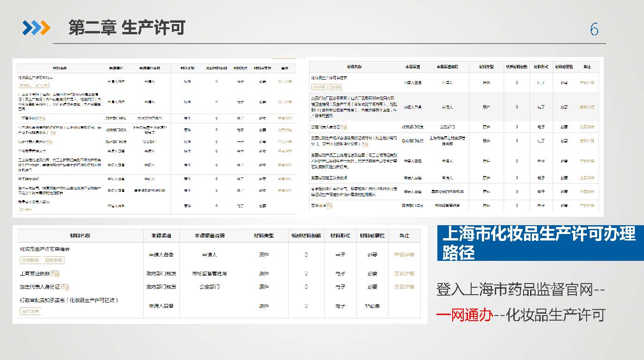644x360 pixels.
Task: Open 空白表格 under 行政审批告知承诺书 in bottom table
Action: tap(31, 311)
